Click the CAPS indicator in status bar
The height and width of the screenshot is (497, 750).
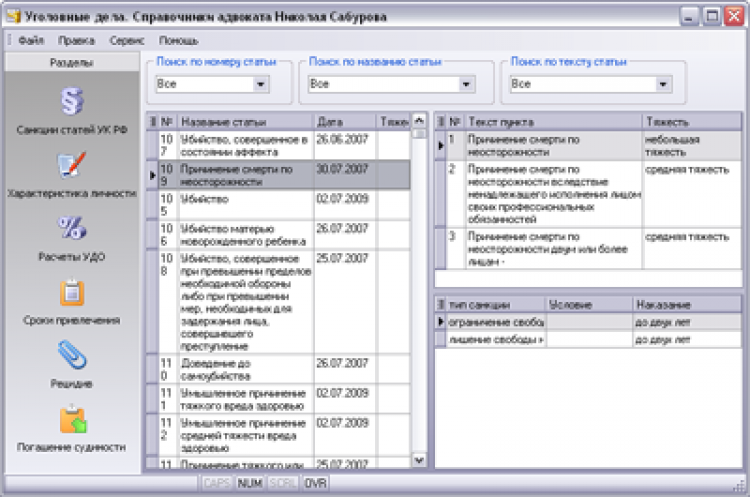(x=217, y=483)
